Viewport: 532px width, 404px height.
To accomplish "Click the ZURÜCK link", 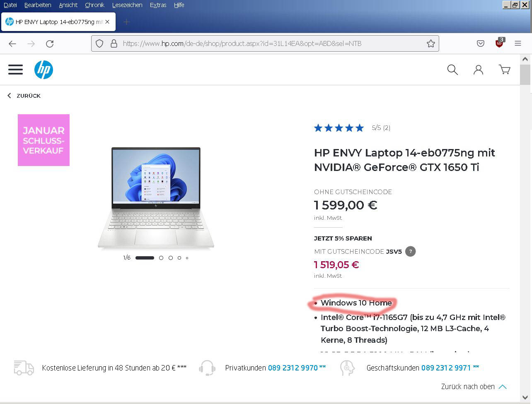I will (x=29, y=96).
